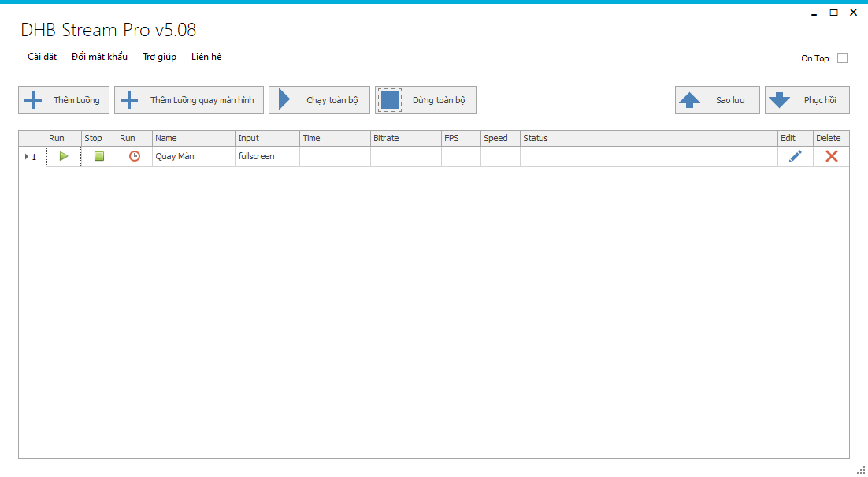868x477 pixels.
Task: Open the Đổi mật khẩu menu
Action: 100,57
